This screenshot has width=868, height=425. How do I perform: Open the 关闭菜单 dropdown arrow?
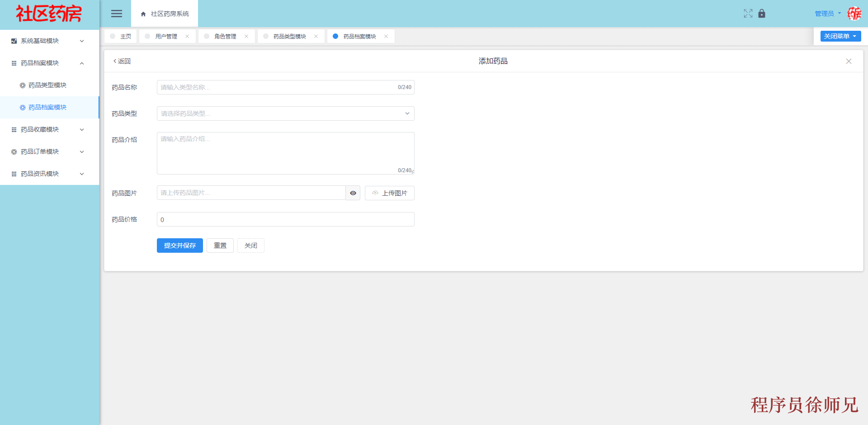coord(854,36)
